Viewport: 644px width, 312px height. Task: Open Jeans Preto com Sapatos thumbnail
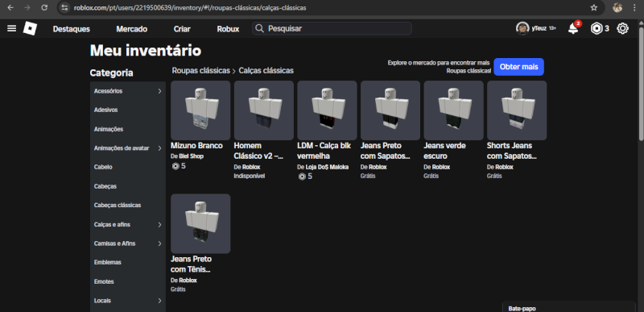[390, 110]
